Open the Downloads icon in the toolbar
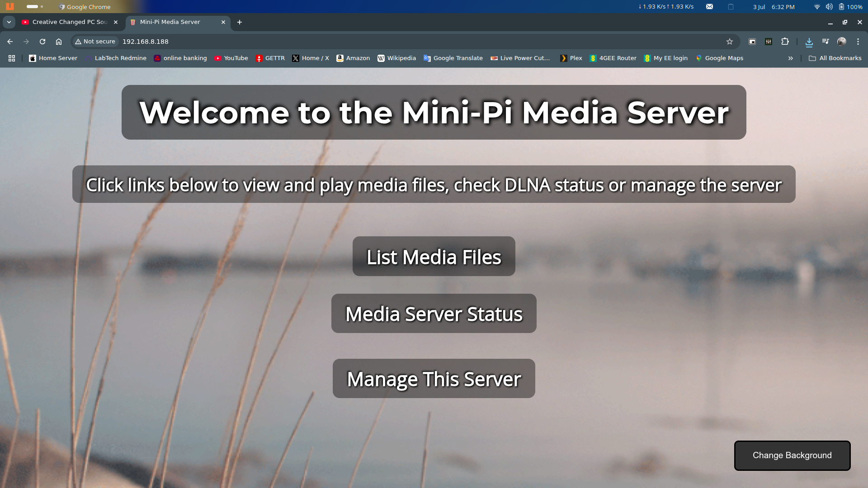This screenshot has height=488, width=868. coord(809,41)
